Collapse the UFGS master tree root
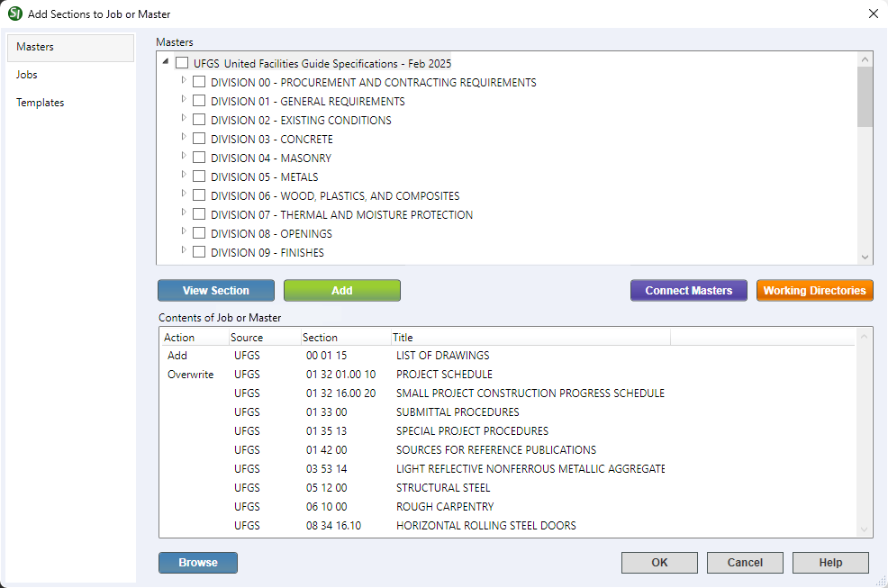 [x=166, y=63]
